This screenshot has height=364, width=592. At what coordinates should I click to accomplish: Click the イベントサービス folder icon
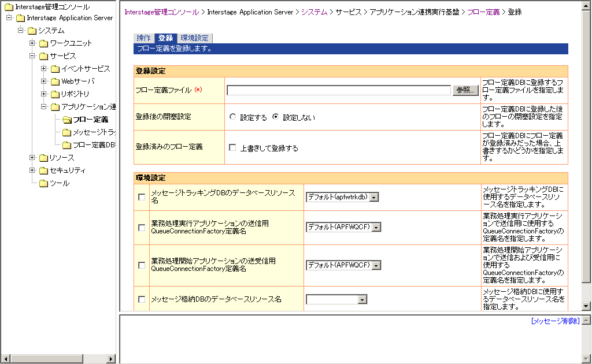click(x=55, y=69)
